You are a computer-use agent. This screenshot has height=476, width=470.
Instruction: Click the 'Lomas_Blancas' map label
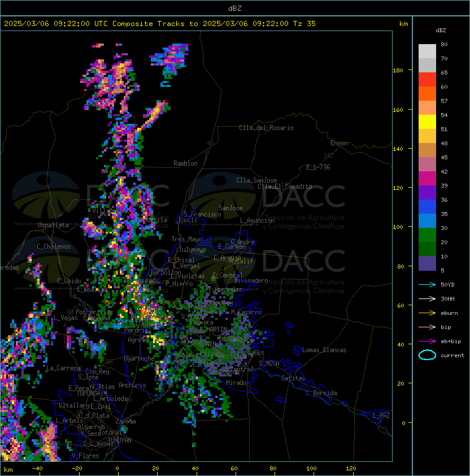[x=324, y=350]
